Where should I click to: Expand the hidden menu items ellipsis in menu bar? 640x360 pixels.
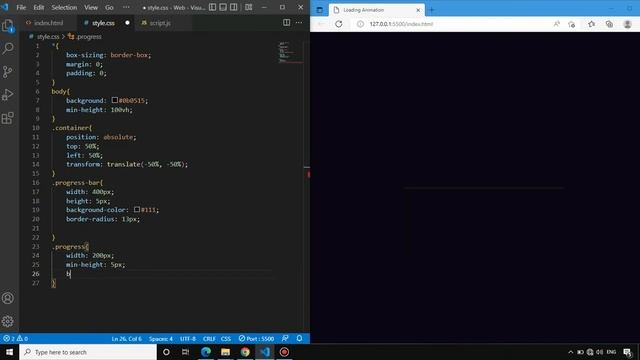[x=126, y=7]
